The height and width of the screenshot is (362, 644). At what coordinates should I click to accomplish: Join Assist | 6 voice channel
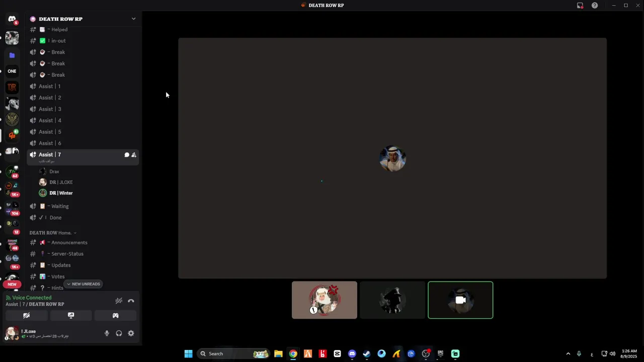pyautogui.click(x=83, y=143)
